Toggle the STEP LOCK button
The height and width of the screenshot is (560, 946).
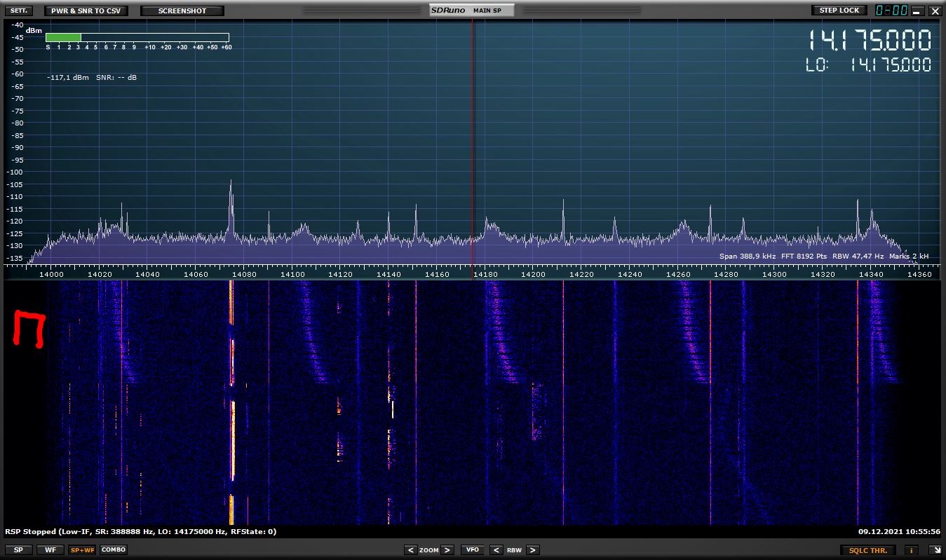coord(839,11)
